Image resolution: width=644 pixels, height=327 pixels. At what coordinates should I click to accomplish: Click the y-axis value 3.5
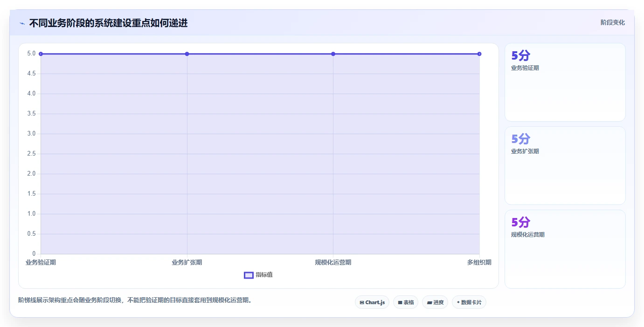click(31, 114)
